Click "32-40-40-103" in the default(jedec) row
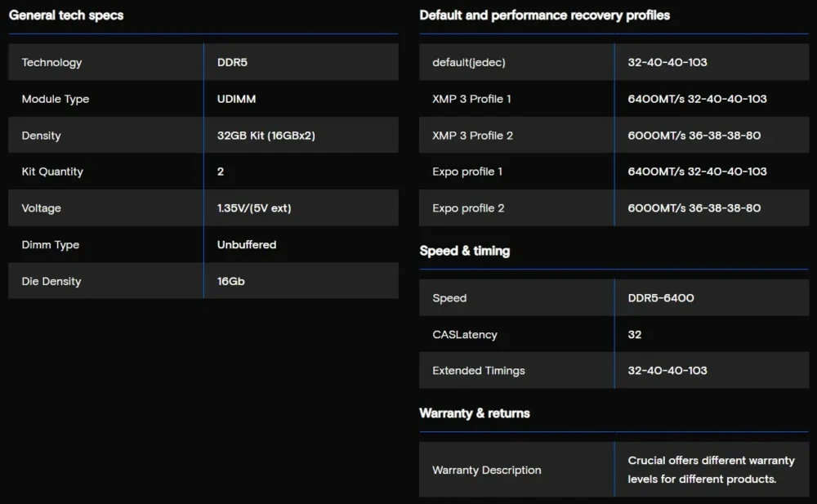The image size is (817, 504). (x=667, y=62)
